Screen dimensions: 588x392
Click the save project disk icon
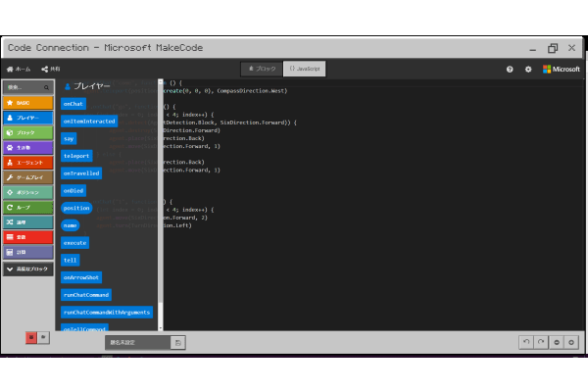point(178,342)
